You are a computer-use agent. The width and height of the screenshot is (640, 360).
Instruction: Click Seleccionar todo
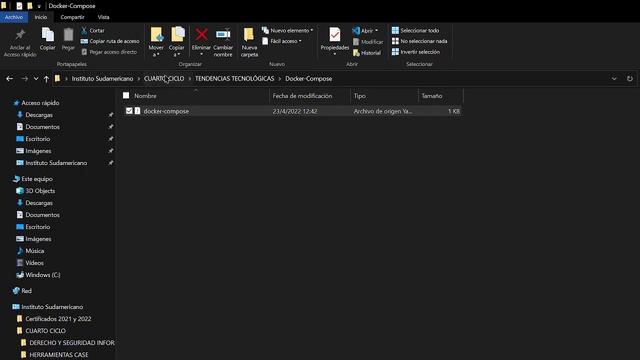point(416,31)
